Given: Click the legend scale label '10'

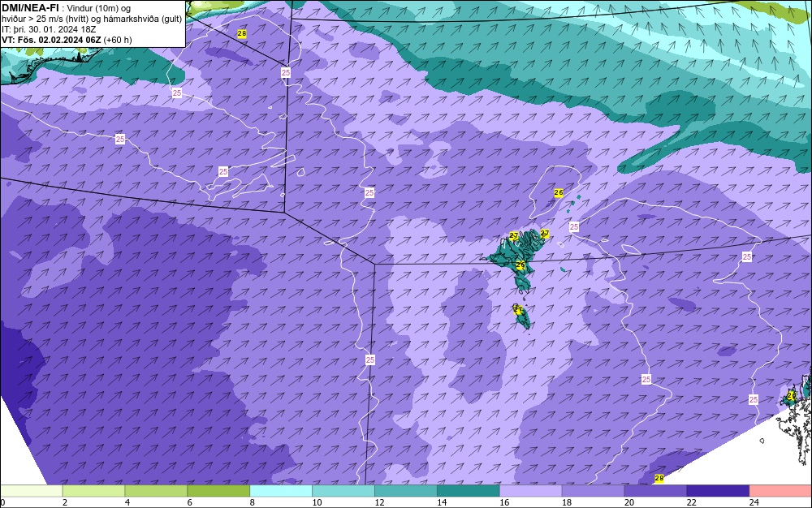Looking at the screenshot, I should (x=317, y=502).
